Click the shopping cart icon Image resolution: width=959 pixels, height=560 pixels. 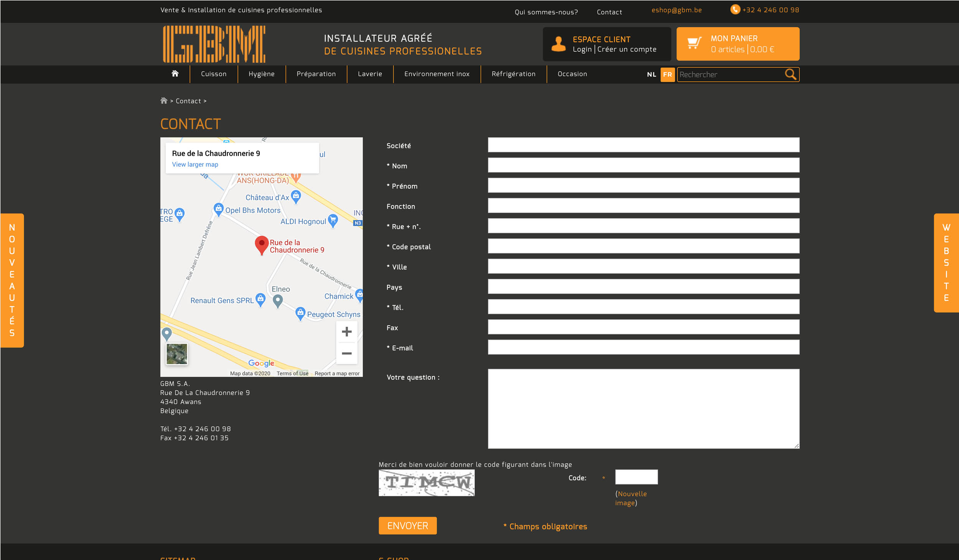pyautogui.click(x=694, y=43)
